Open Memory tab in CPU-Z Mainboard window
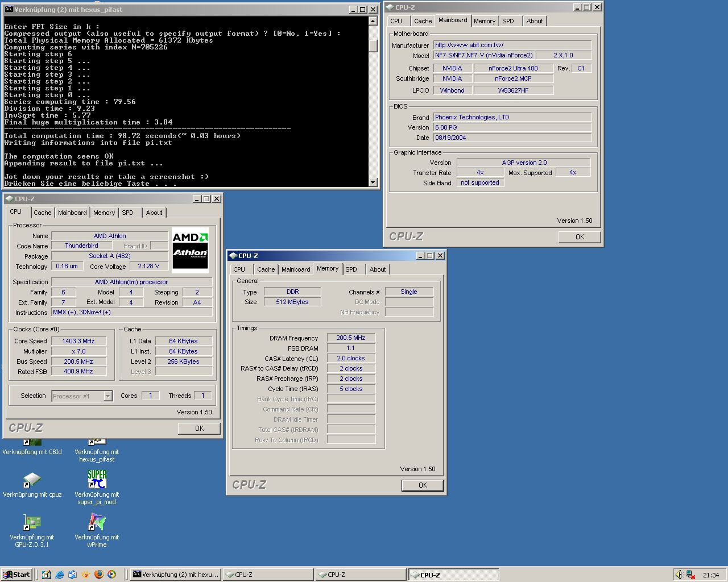 click(485, 21)
